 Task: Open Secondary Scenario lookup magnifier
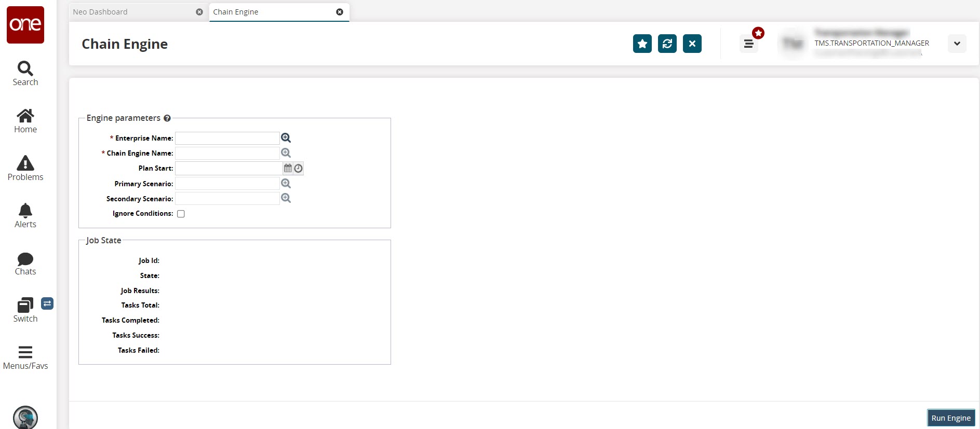coord(286,198)
